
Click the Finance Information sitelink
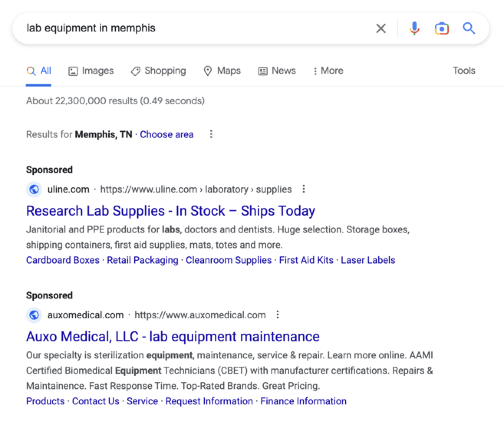tap(303, 401)
